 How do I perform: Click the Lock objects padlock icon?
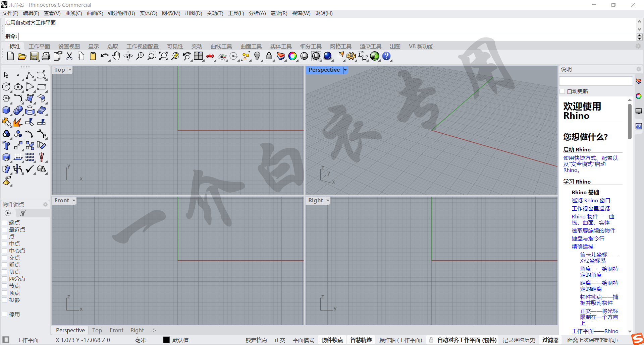[x=269, y=56]
